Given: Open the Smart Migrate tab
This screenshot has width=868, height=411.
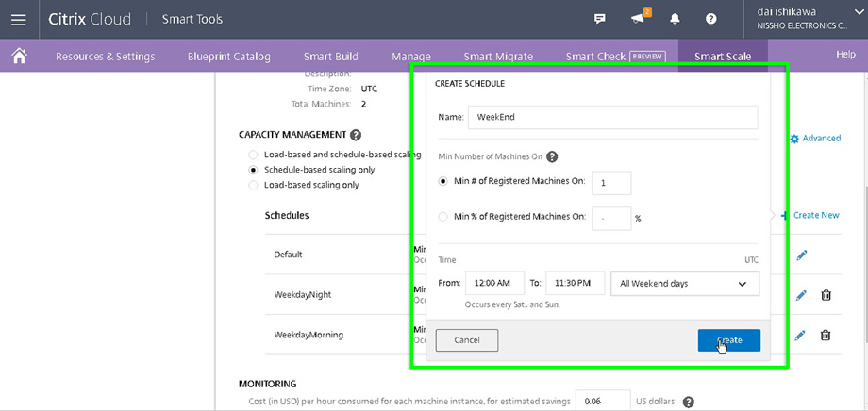Looking at the screenshot, I should (498, 57).
